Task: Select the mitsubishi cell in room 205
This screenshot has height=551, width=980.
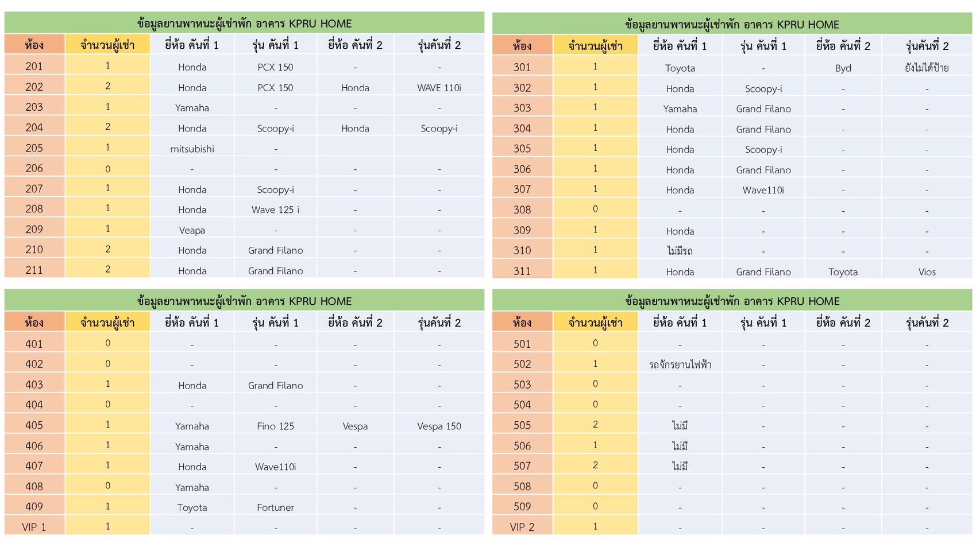Action: click(192, 149)
